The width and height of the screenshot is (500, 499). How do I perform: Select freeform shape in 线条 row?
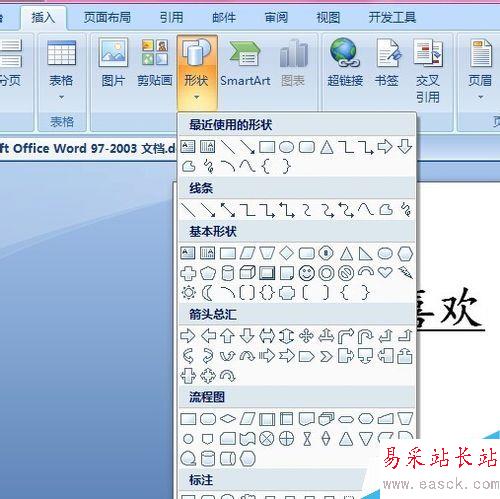click(x=386, y=210)
